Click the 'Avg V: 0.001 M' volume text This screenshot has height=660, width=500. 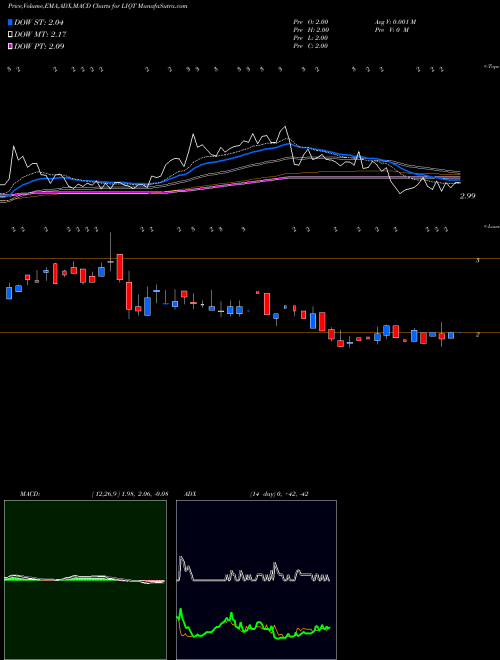(395, 22)
